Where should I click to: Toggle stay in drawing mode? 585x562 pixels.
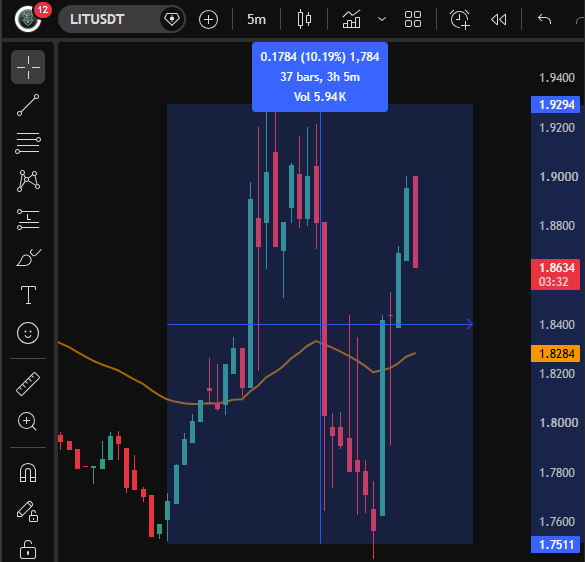click(x=27, y=511)
